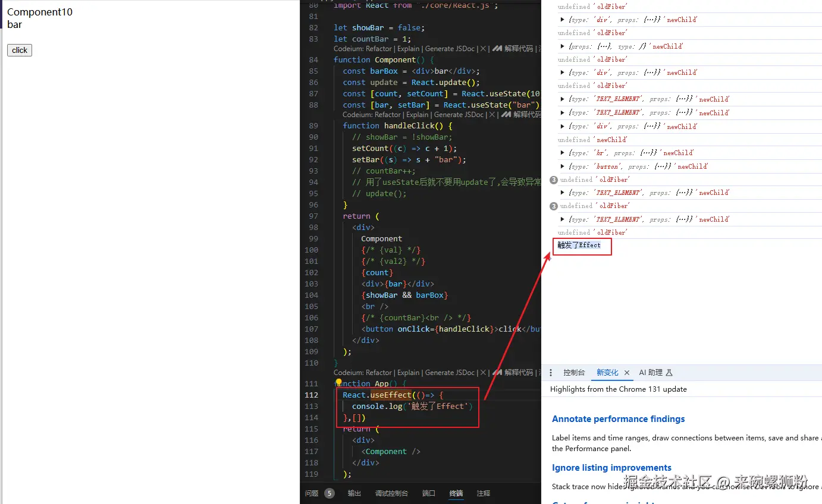Click Generate JSDoc above function Component
Screen dimensions: 822x504
[x=449, y=49]
